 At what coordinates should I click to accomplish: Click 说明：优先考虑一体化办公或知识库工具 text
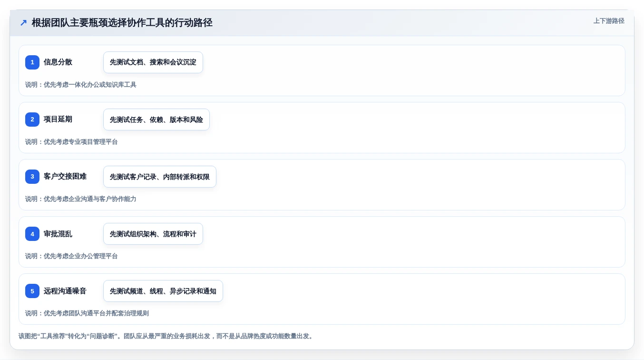click(81, 85)
